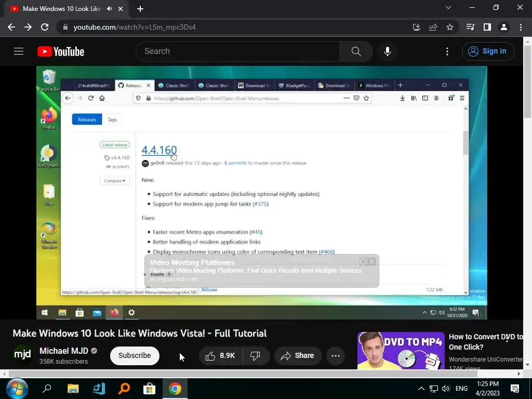Open Microsoft Store from taskbar
This screenshot has height=399, width=532.
pyautogui.click(x=149, y=389)
